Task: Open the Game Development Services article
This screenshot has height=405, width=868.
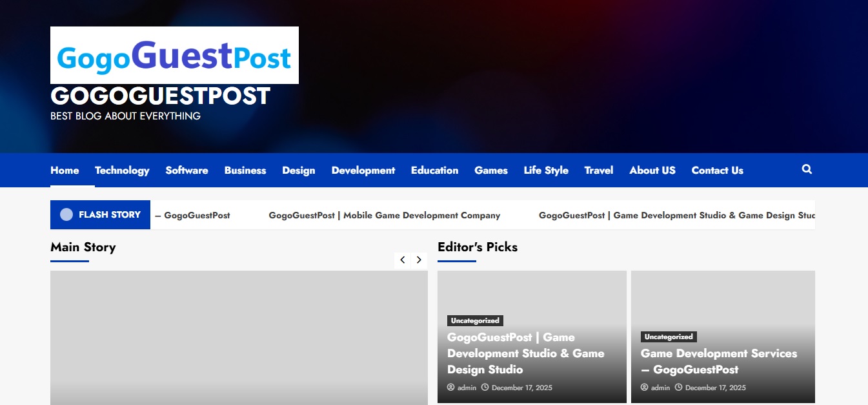Action: [x=719, y=361]
